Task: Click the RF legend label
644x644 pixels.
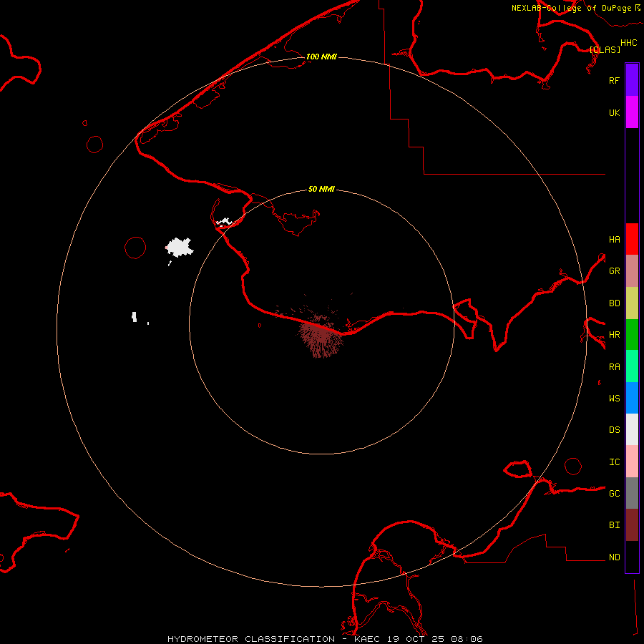Action: [x=614, y=80]
